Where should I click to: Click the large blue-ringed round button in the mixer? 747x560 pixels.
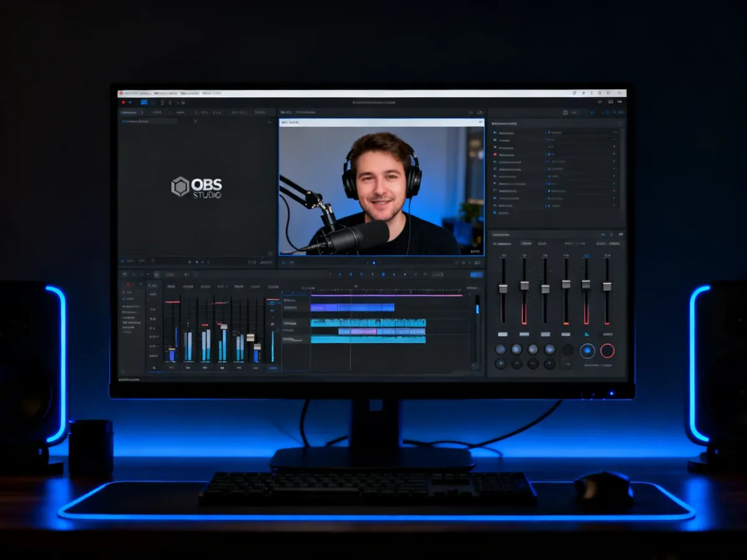tap(587, 351)
